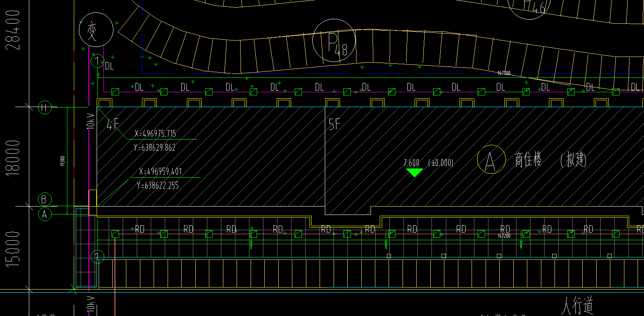Select the 5F floor label

(334, 124)
